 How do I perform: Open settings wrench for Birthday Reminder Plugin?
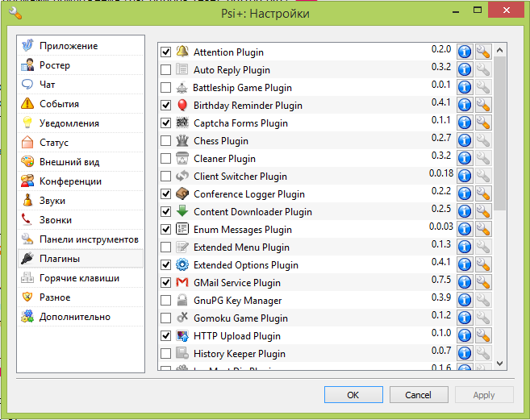coord(483,106)
